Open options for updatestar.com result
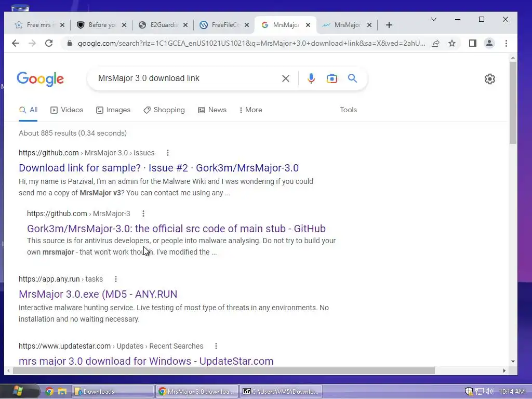 216,346
